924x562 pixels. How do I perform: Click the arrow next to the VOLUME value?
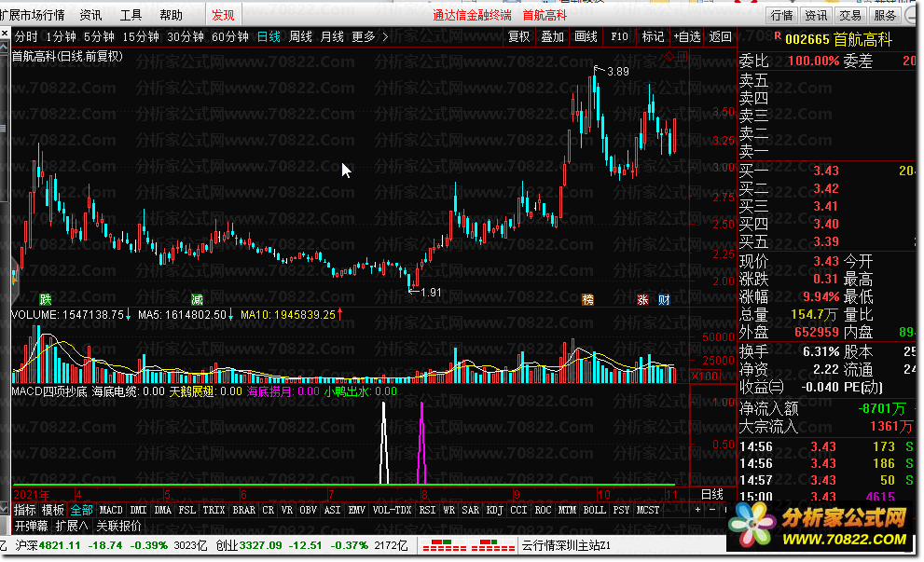128,315
